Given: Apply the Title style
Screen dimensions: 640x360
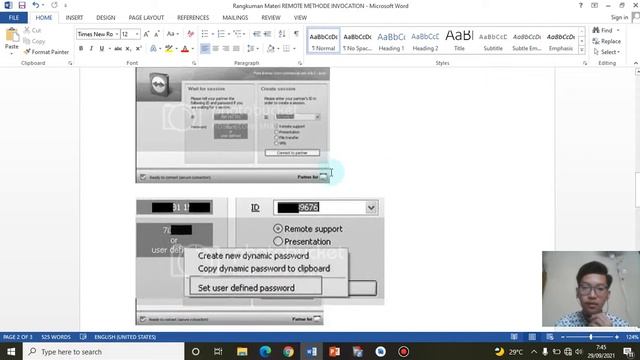Looking at the screenshot, I should 459,41.
